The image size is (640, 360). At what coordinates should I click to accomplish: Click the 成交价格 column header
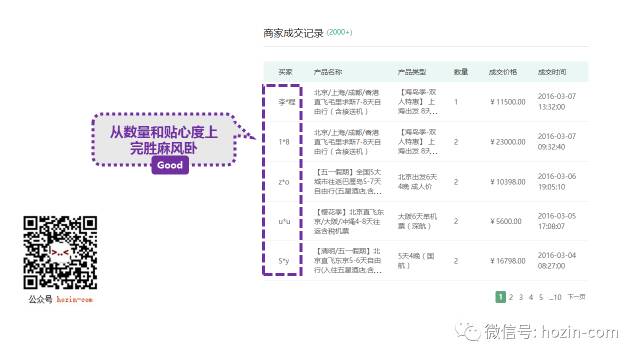pos(503,72)
